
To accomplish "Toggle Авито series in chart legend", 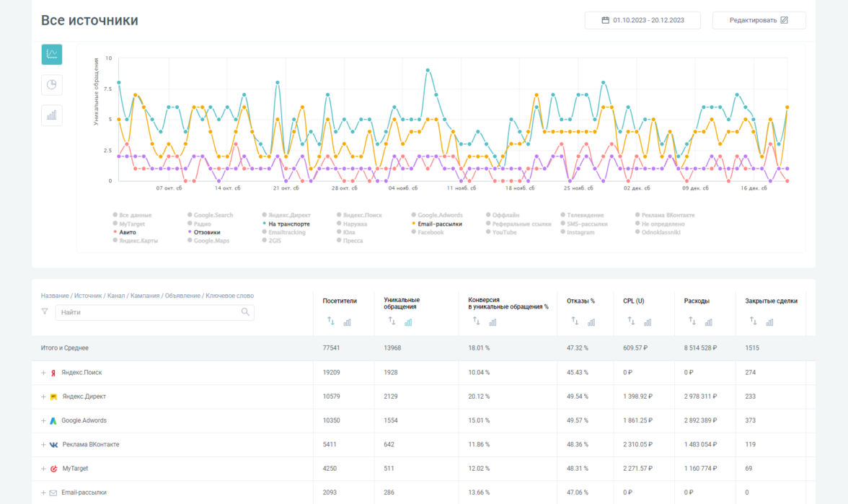I will [127, 232].
